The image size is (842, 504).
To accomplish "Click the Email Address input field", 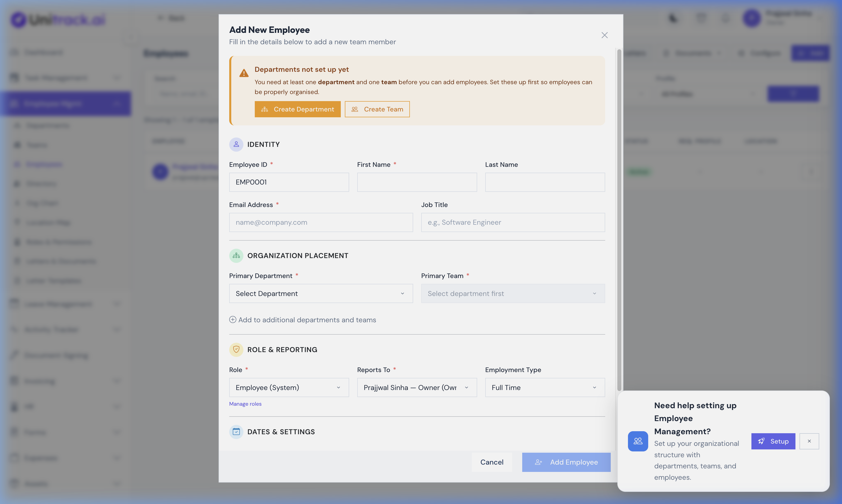I will [x=321, y=222].
